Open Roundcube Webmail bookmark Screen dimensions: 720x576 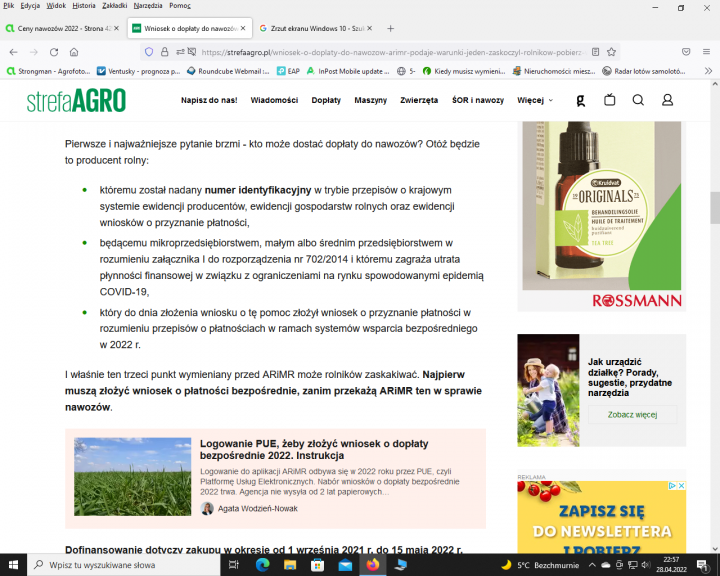[228, 71]
